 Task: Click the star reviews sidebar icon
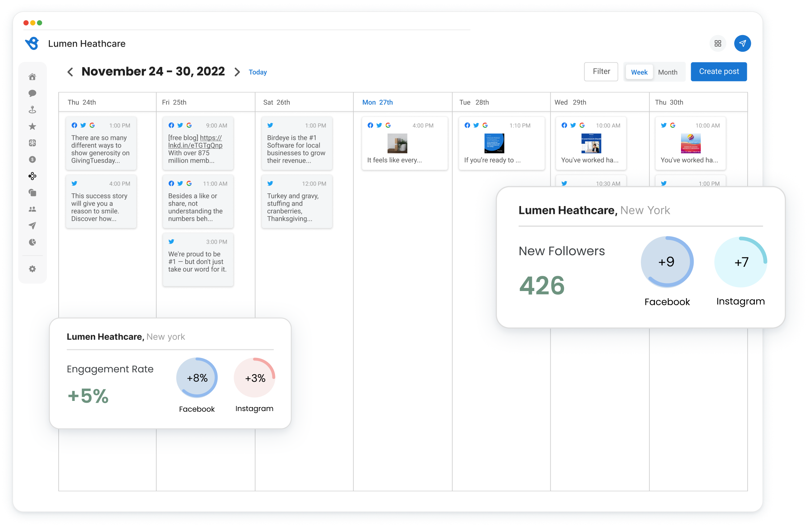pyautogui.click(x=32, y=127)
